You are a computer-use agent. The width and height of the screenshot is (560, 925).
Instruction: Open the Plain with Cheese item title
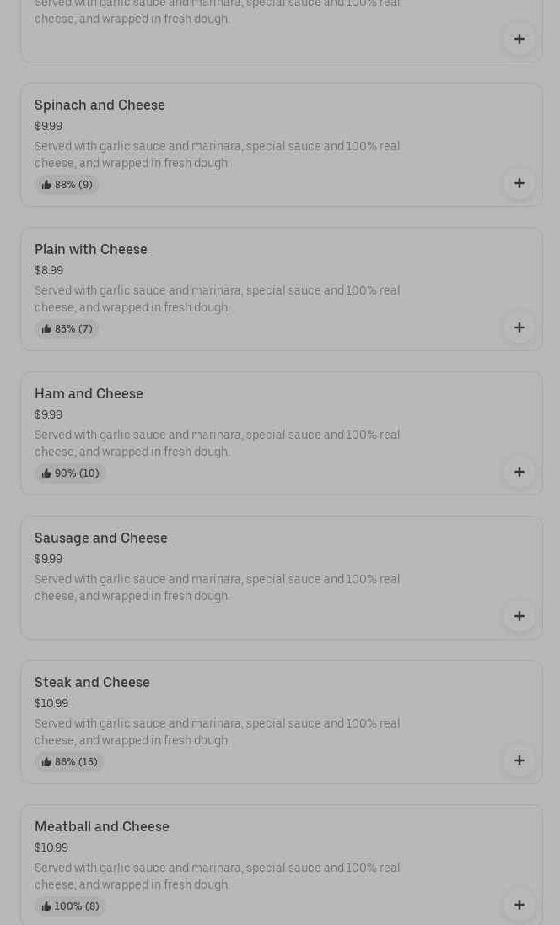pyautogui.click(x=91, y=250)
